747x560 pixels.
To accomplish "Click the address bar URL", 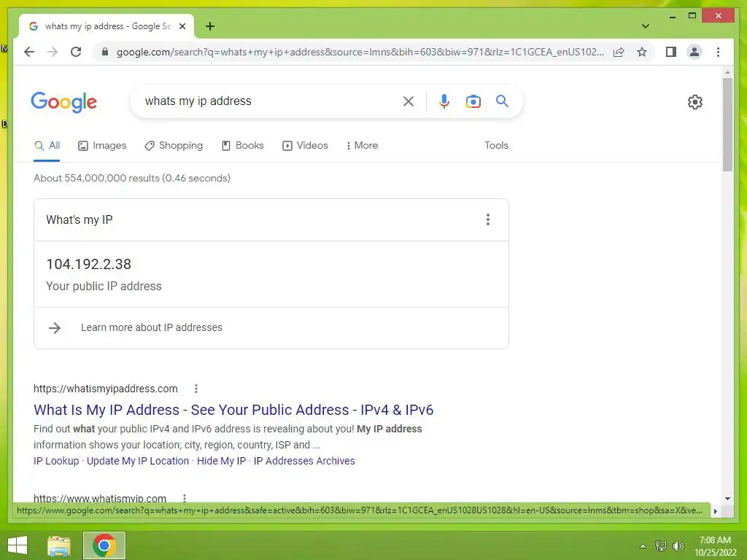I will coord(360,52).
